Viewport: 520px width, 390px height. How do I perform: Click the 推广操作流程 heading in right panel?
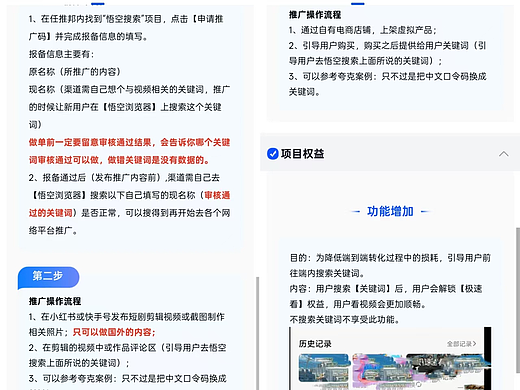[x=315, y=15]
